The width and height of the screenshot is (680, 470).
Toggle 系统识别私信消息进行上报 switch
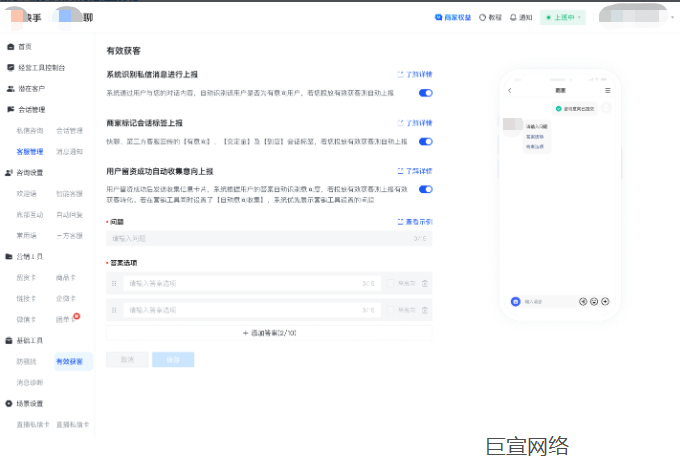425,93
